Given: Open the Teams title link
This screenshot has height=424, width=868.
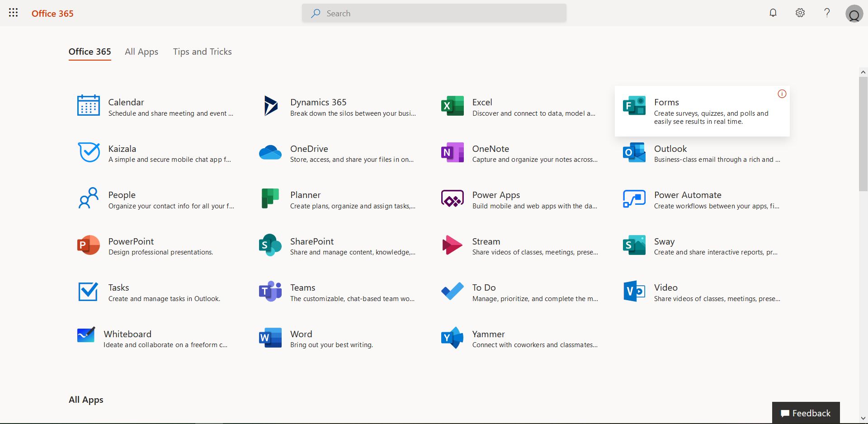Looking at the screenshot, I should tap(303, 287).
